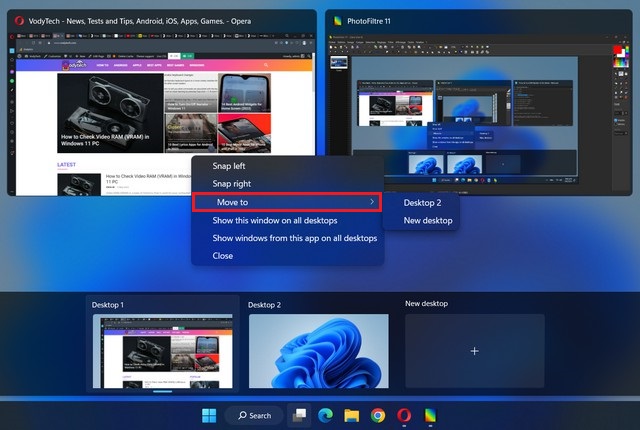Click the New desktop label
This screenshot has height=430, width=640.
pos(426,304)
